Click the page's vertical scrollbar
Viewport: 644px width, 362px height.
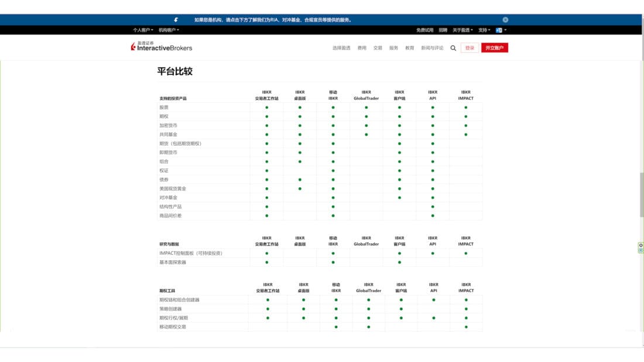[x=642, y=193]
